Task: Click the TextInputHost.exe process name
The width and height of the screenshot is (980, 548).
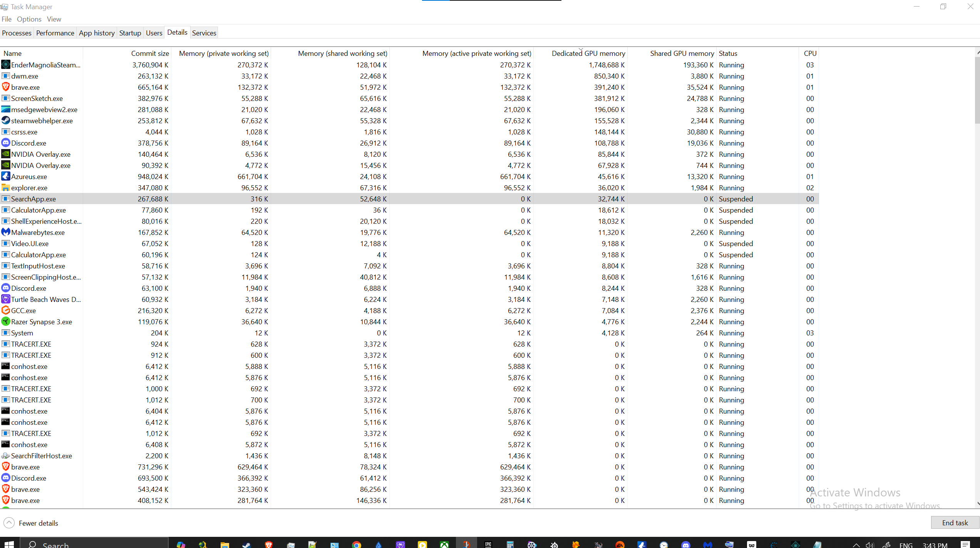Action: [x=38, y=266]
